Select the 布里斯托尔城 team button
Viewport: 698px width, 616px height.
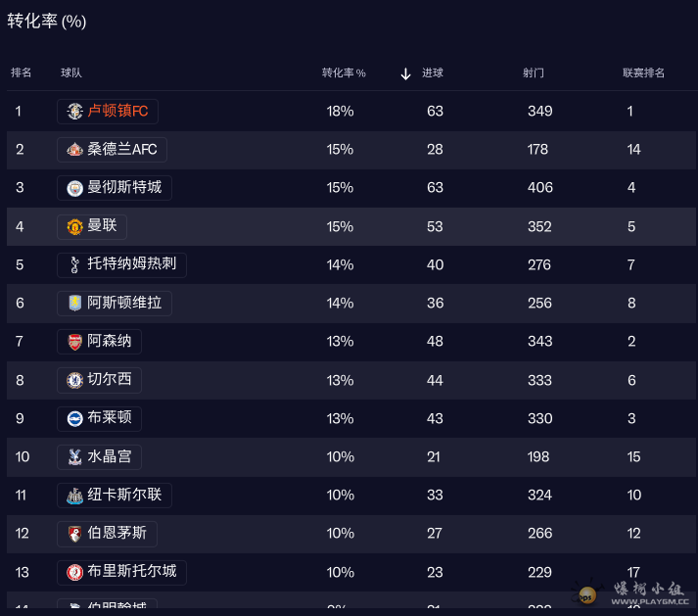(131, 572)
